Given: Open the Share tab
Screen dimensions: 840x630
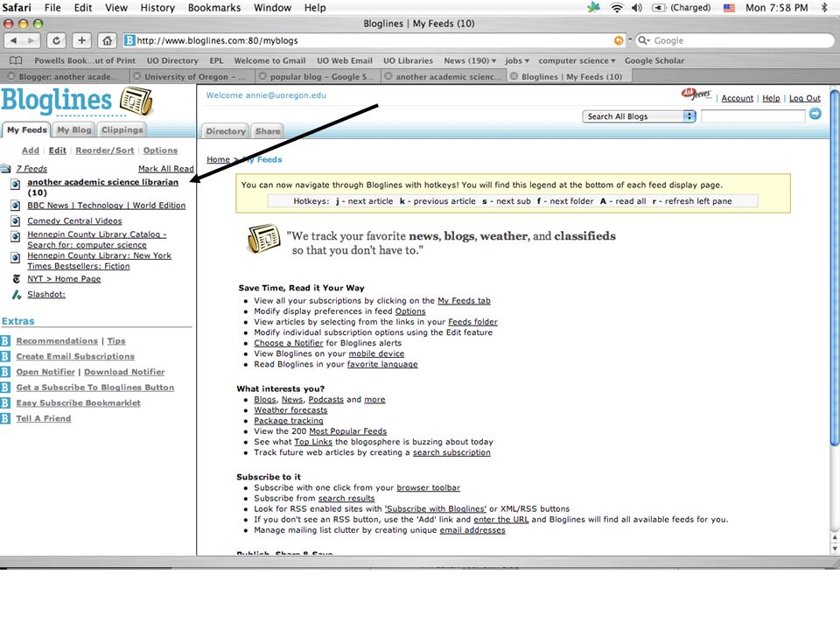Looking at the screenshot, I should pyautogui.click(x=268, y=131).
